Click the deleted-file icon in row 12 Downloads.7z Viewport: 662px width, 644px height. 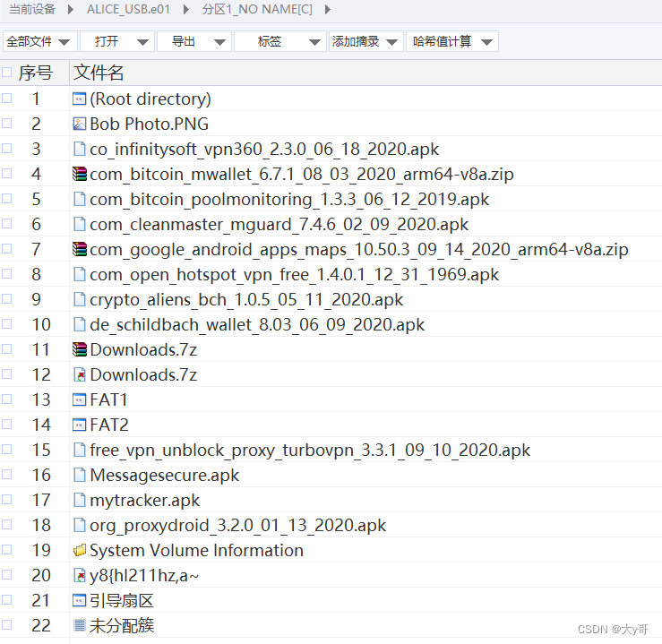(80, 374)
